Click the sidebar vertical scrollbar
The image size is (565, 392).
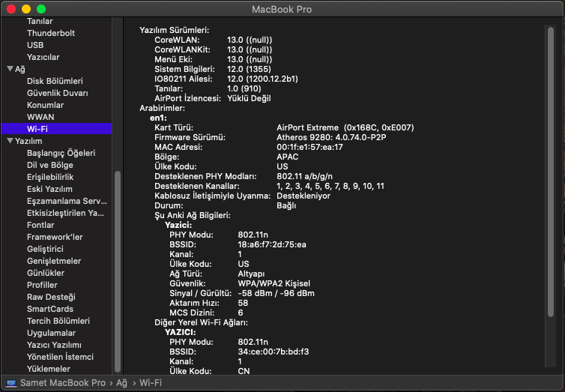116,270
